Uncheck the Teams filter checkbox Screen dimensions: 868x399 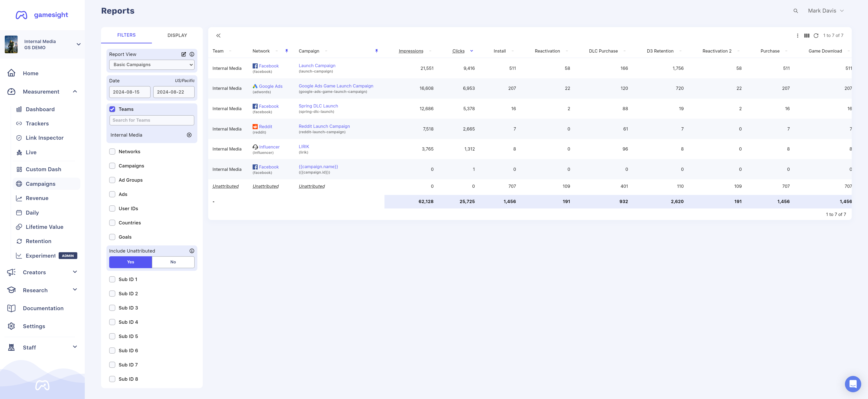pyautogui.click(x=112, y=109)
